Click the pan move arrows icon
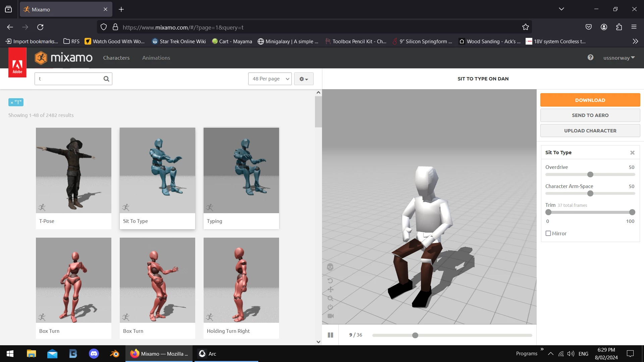The width and height of the screenshot is (644, 362). pos(330,290)
